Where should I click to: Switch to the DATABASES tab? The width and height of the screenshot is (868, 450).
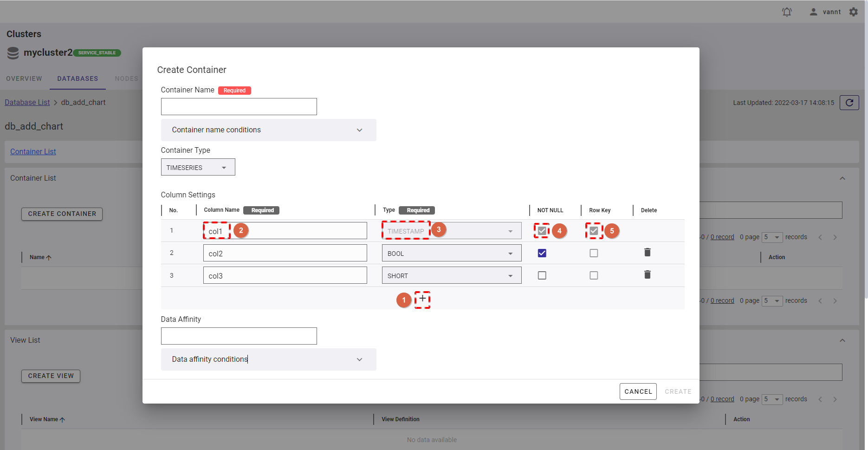click(78, 78)
